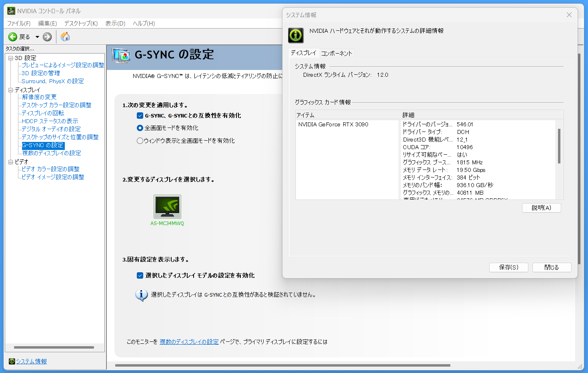Collapse the ビデオ tree node
Screen dimensions: 588x373
pos(11,162)
